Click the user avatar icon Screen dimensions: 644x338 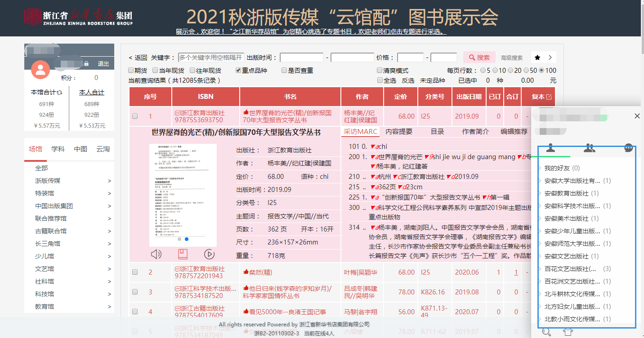pos(40,69)
